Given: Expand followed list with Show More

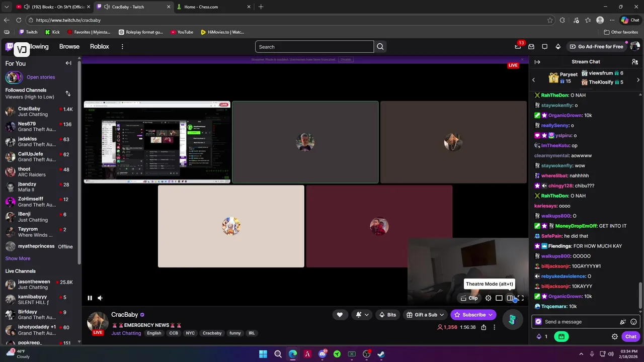Looking at the screenshot, I should coord(18,258).
